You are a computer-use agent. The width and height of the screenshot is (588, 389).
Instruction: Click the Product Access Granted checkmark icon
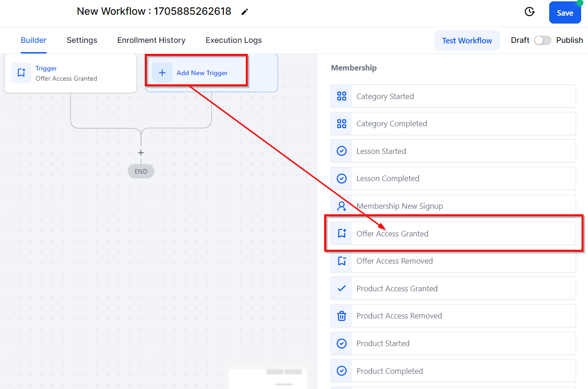pos(342,289)
